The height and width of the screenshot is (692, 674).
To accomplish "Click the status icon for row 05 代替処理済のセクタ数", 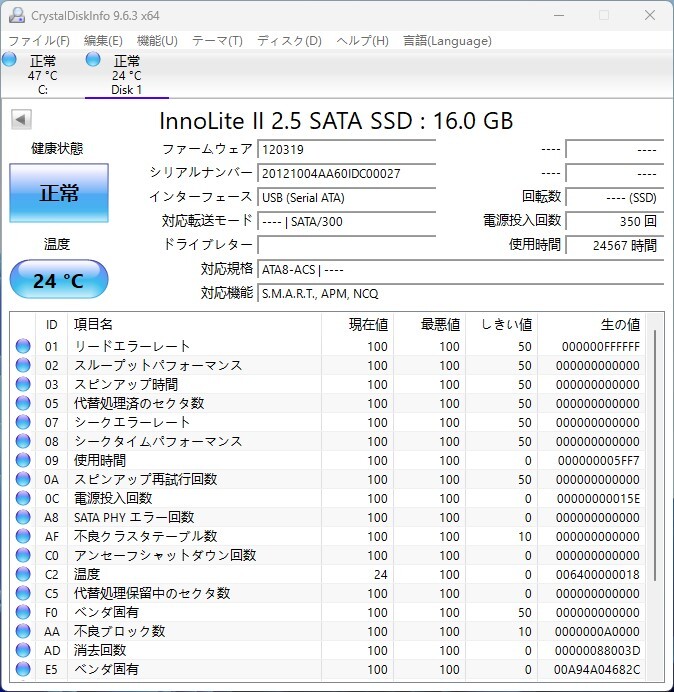I will (x=23, y=403).
